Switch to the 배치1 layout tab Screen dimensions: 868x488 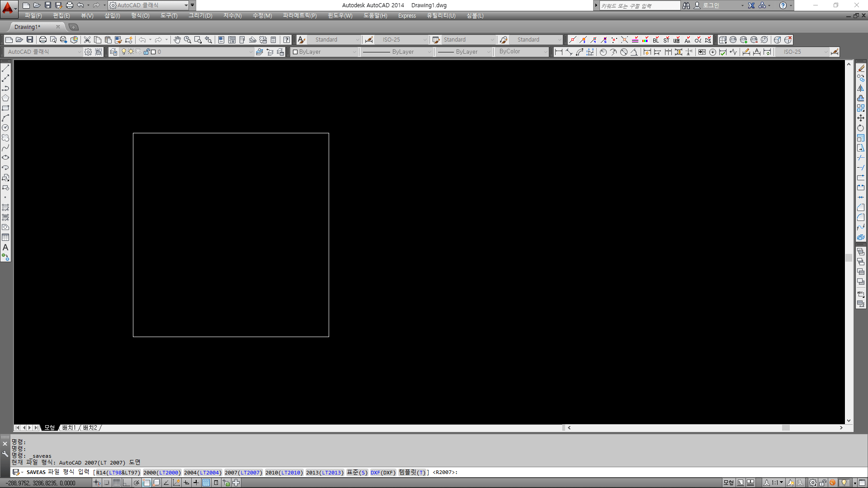(69, 427)
